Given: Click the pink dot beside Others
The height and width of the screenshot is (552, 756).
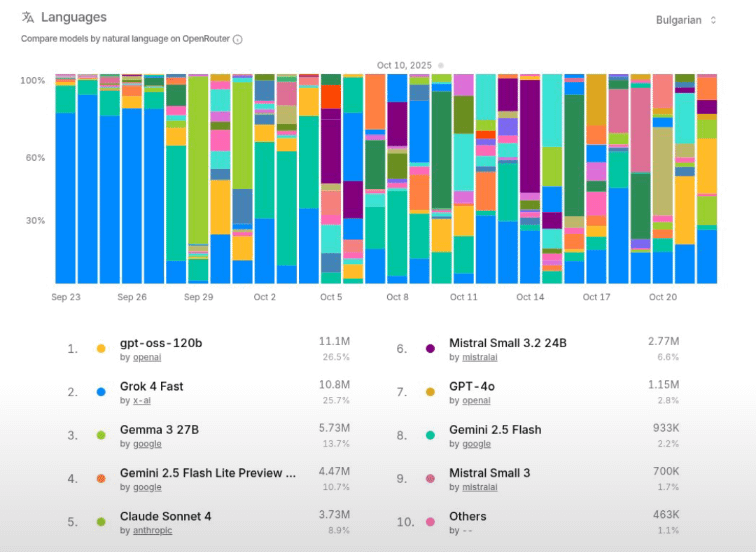Looking at the screenshot, I should coord(430,522).
